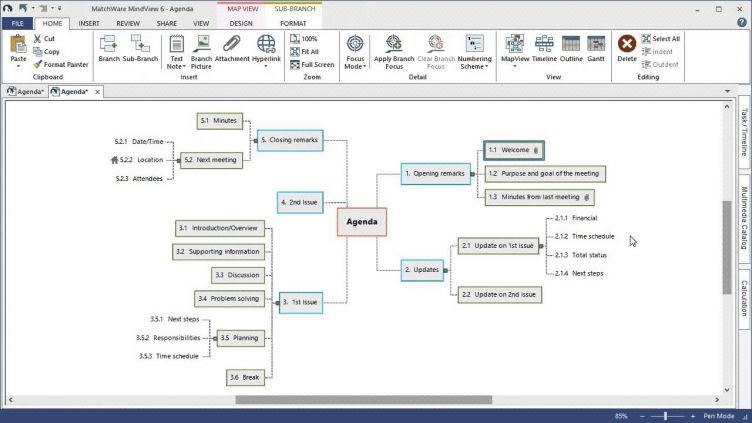Open the document tabs list dropdown arrow
Screen dimensions: 752x423
coord(728,91)
